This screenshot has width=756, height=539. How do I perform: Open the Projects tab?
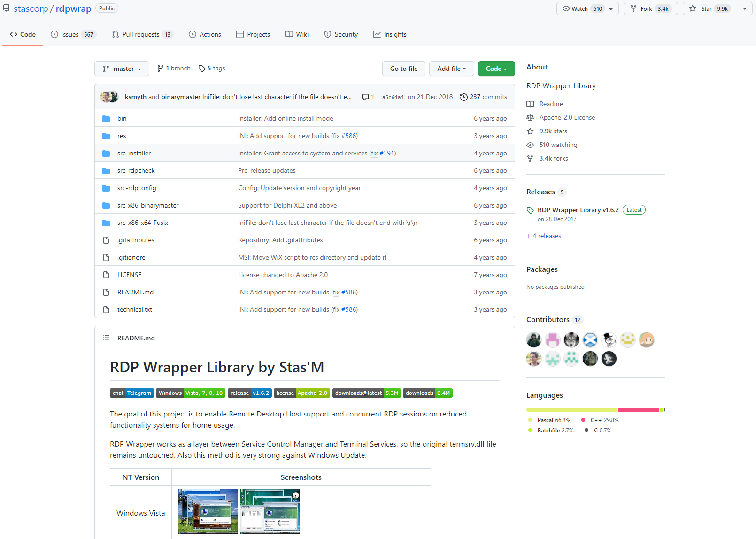[x=253, y=34]
